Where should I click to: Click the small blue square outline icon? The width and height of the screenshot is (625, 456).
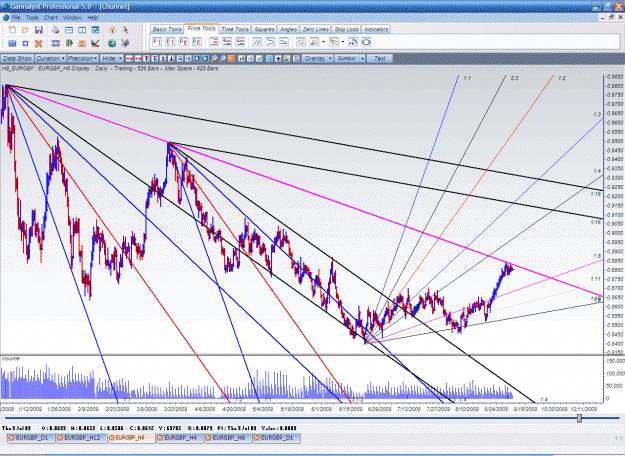click(25, 43)
